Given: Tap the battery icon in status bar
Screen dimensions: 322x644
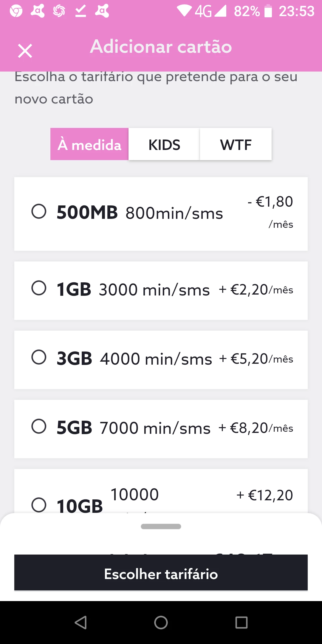Looking at the screenshot, I should [x=268, y=11].
